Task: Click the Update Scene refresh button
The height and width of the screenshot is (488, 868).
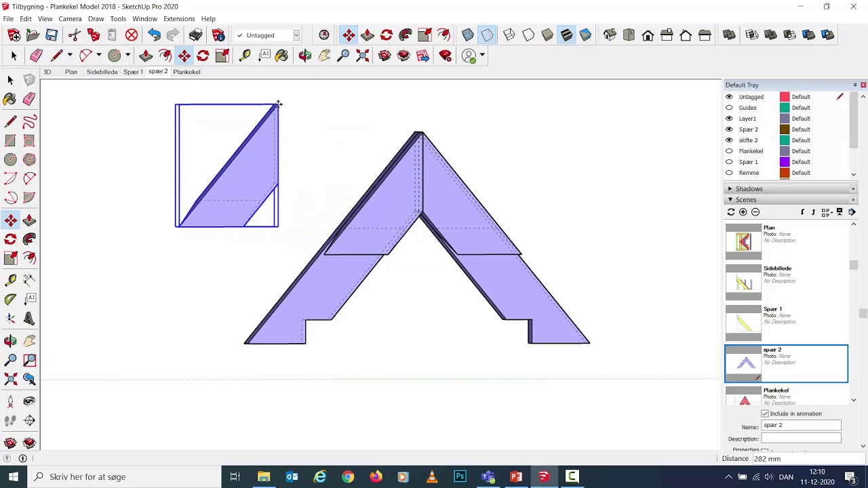Action: coord(731,212)
